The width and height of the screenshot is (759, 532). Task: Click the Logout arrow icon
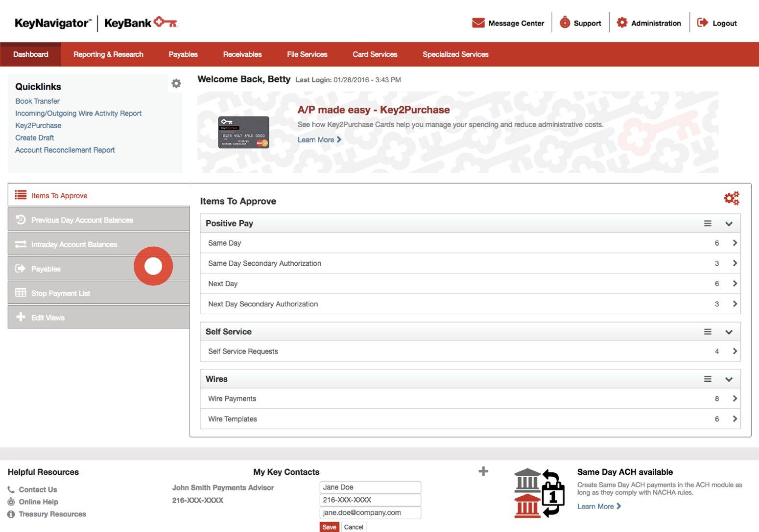click(702, 23)
